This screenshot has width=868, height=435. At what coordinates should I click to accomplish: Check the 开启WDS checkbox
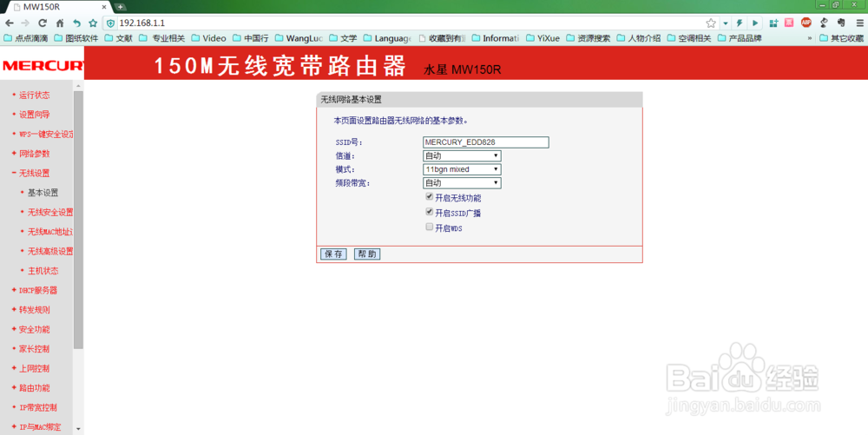(x=429, y=227)
